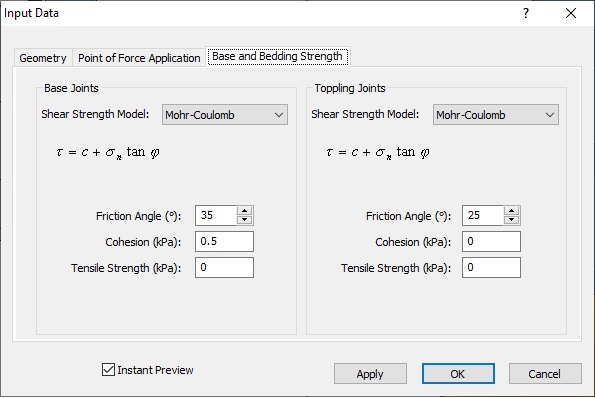Click the help question mark icon
595x398 pixels.
click(526, 14)
